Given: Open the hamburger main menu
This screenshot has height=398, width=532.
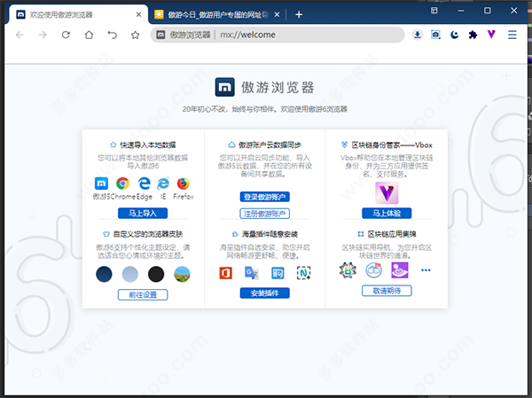Looking at the screenshot, I should (512, 35).
